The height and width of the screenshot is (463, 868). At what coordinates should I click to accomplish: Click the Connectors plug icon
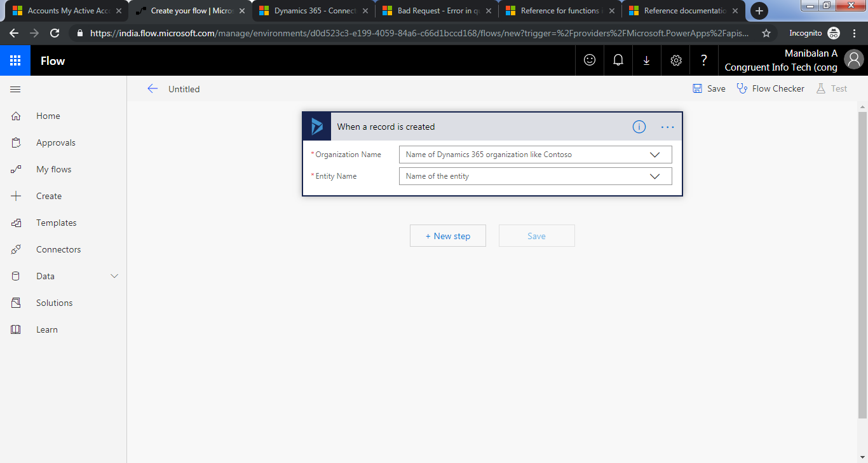[16, 249]
